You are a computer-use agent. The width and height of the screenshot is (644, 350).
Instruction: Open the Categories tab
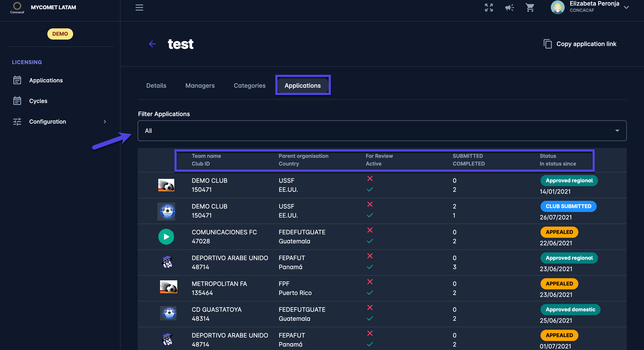point(249,85)
